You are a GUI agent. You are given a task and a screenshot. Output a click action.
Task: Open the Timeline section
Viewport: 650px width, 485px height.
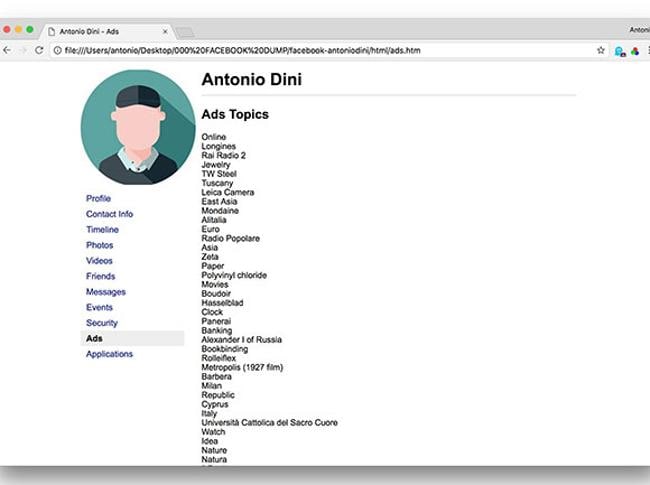[x=102, y=230]
